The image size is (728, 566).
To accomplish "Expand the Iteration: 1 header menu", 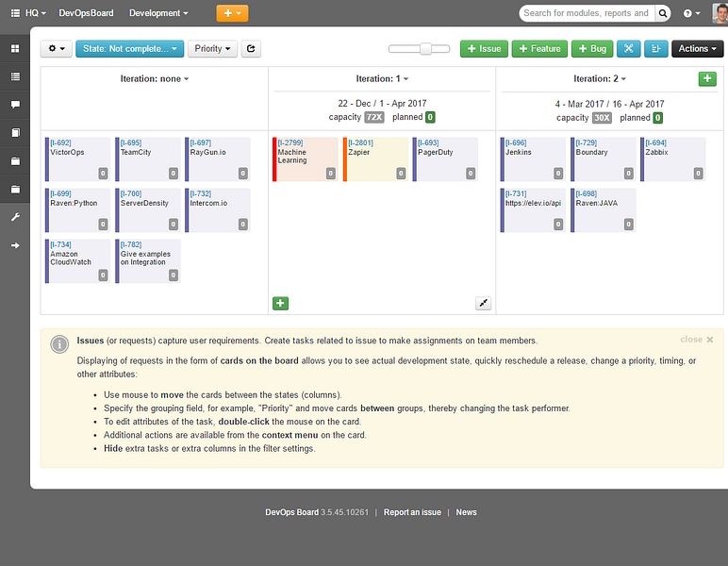I will [x=382, y=79].
